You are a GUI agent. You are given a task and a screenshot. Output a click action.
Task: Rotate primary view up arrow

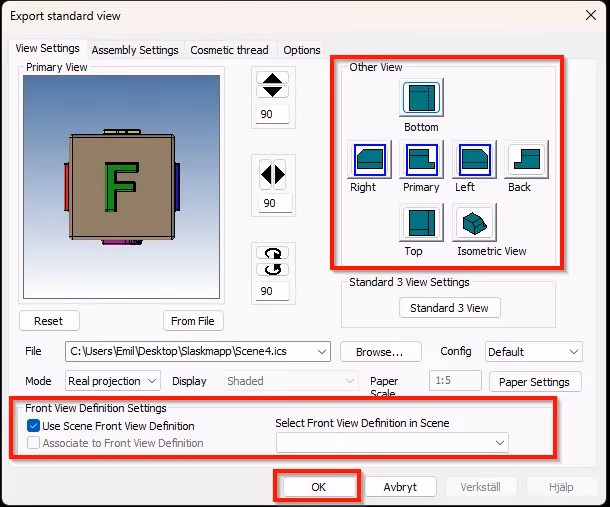pos(272,78)
